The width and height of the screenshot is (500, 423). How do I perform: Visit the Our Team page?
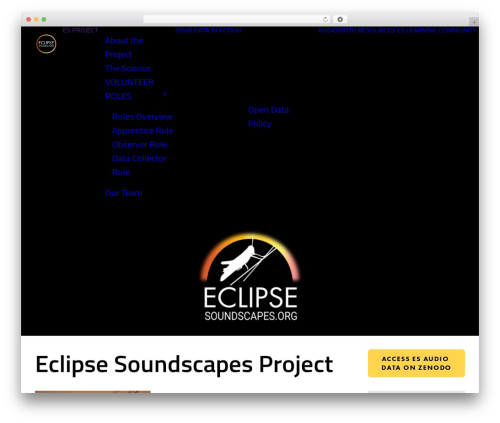[x=124, y=193]
